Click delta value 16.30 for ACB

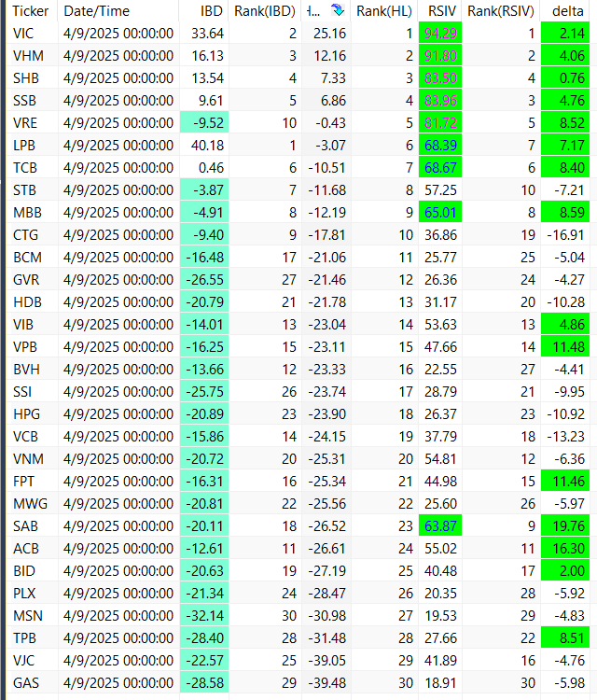[565, 549]
